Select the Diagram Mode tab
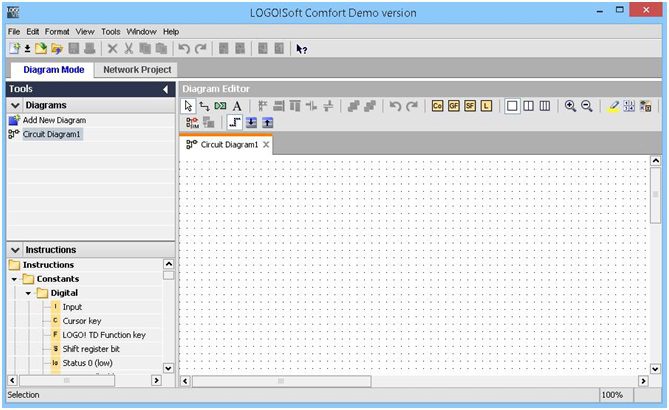Viewport: 669px width, 410px height. click(x=53, y=70)
